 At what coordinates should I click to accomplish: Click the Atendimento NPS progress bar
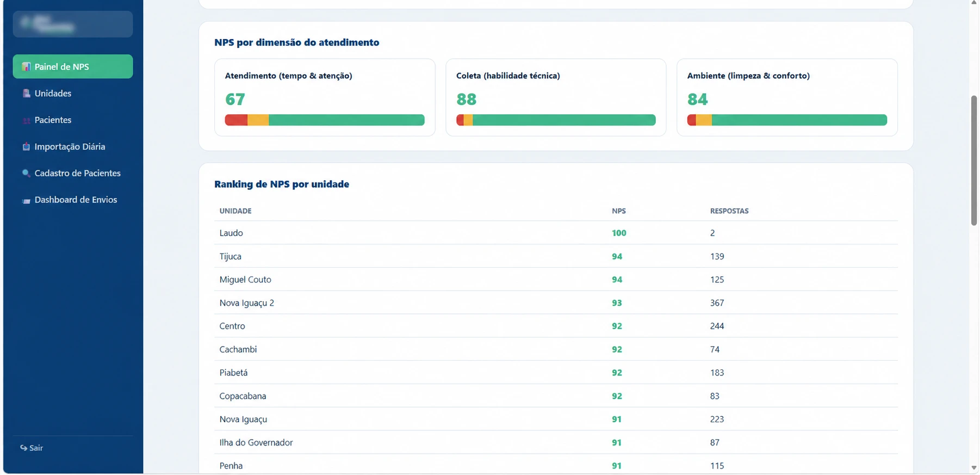tap(325, 120)
